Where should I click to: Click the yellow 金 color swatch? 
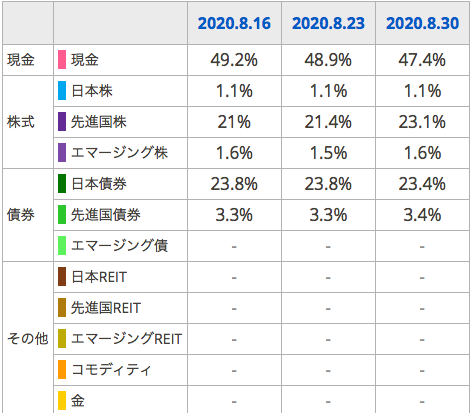[62, 400]
